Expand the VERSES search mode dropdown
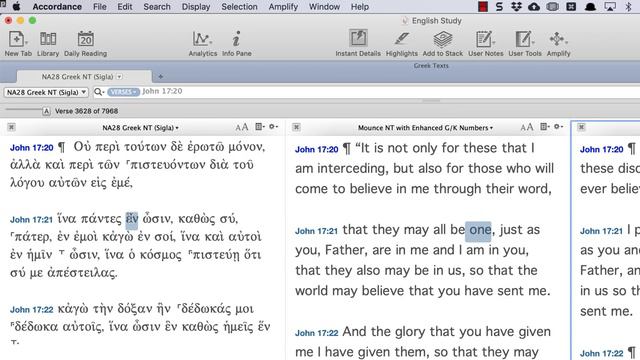Viewport: 640px width, 360px height. coord(123,92)
